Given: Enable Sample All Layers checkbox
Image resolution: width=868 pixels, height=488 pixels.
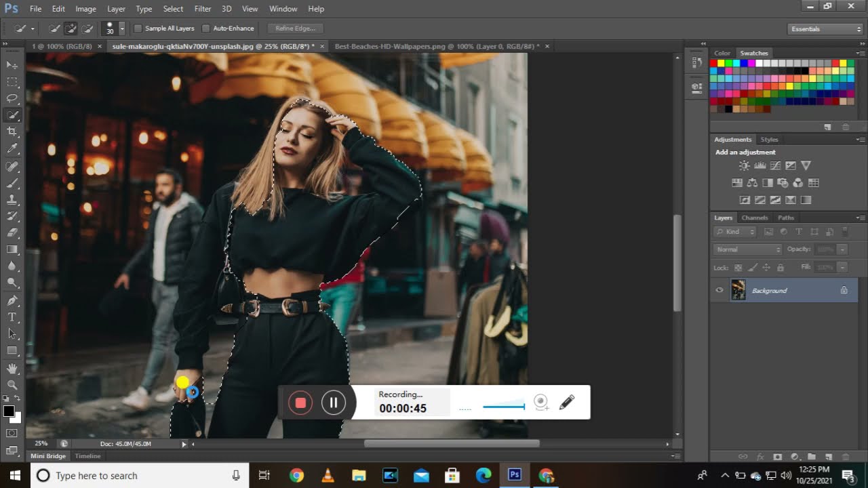Looking at the screenshot, I should [x=138, y=28].
